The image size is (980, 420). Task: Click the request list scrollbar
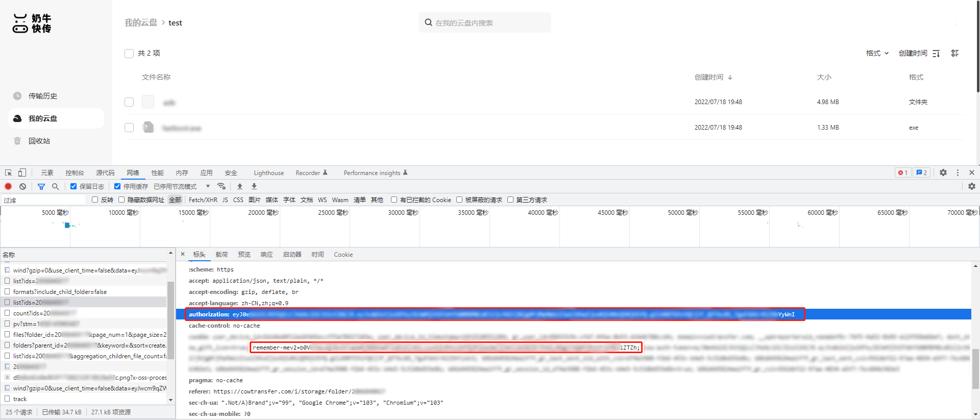click(x=170, y=319)
